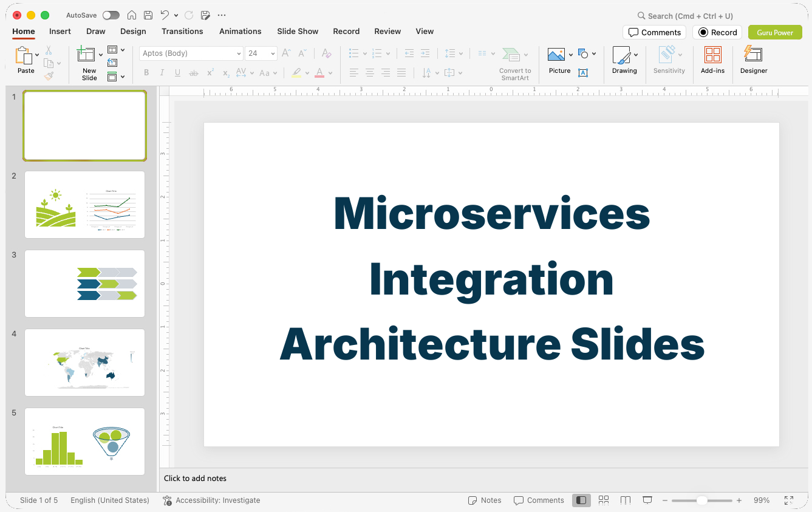Toggle Bold formatting
Screen dimensions: 812x512
tap(146, 73)
